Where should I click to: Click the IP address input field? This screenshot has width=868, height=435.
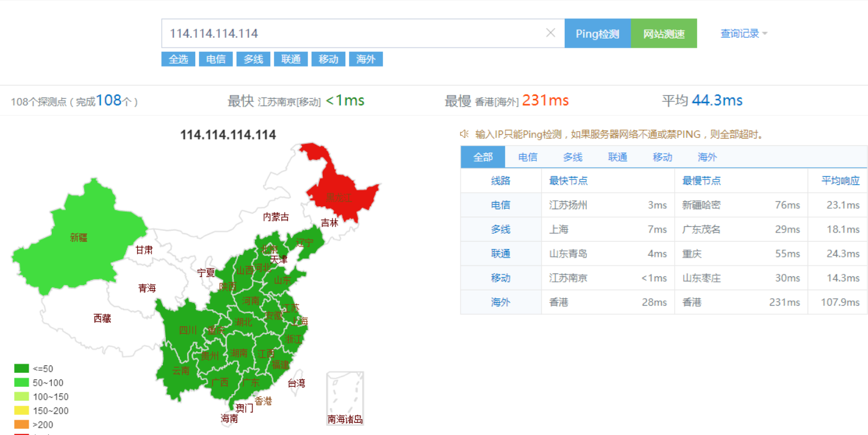[x=363, y=33]
